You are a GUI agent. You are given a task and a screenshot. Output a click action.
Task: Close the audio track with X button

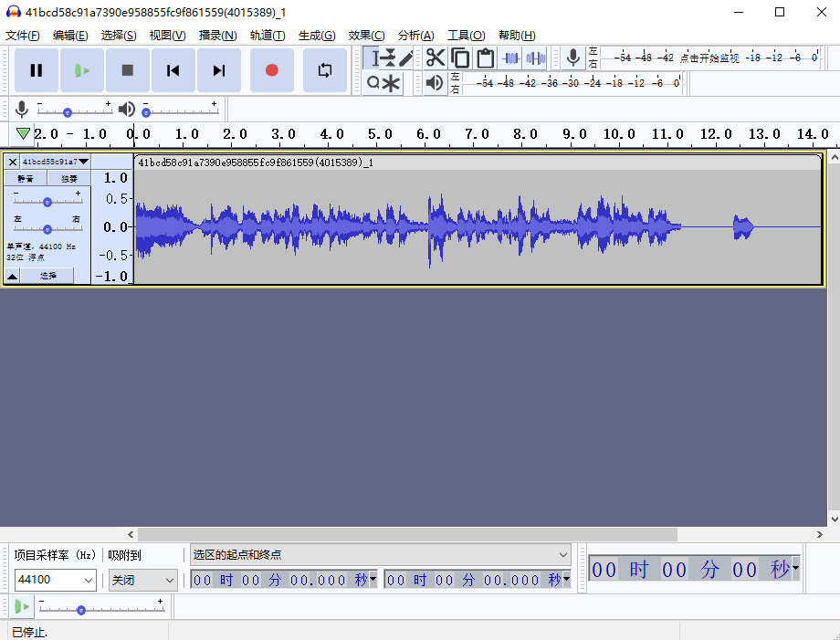(x=12, y=162)
